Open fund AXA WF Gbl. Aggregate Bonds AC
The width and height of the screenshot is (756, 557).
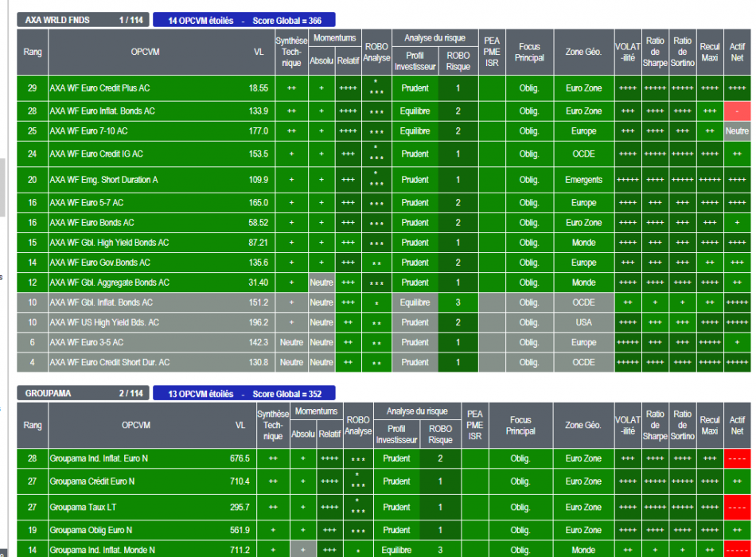pyautogui.click(x=110, y=282)
